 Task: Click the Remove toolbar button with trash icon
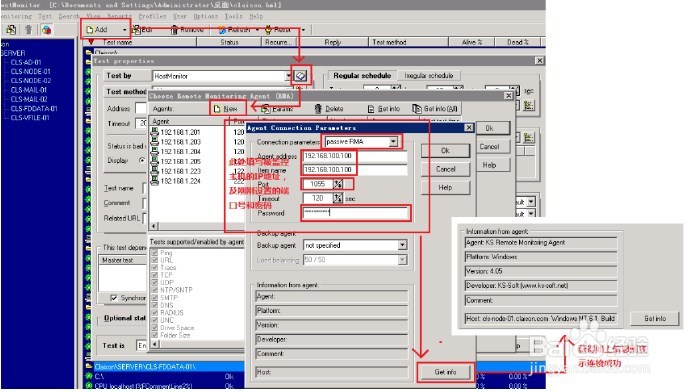click(187, 30)
